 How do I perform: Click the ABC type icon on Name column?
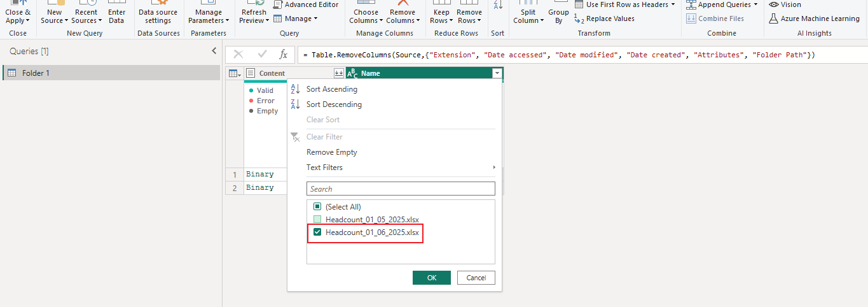click(352, 73)
